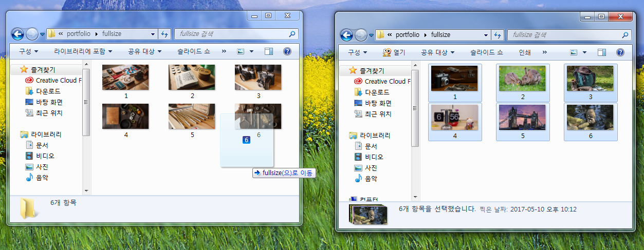Viewport: 644px width, 250px height.
Task: Refresh the right window's folder view
Action: (498, 35)
